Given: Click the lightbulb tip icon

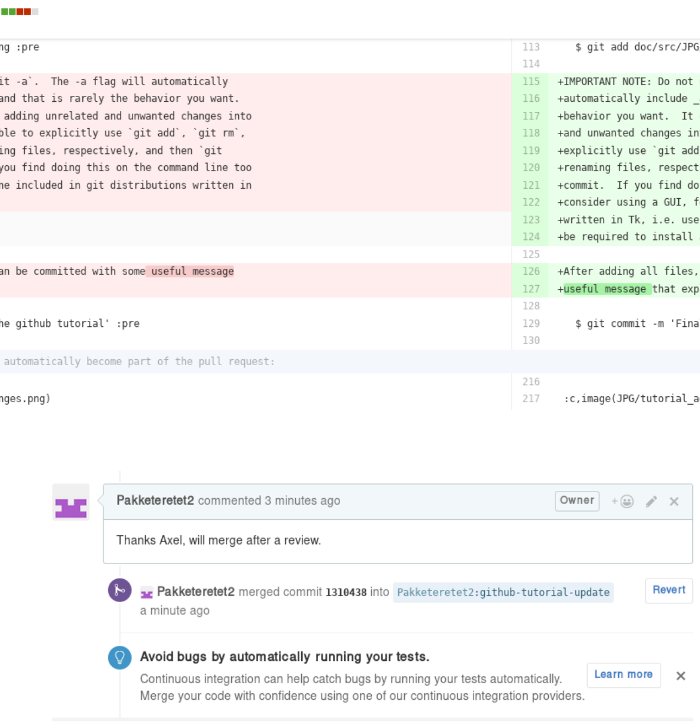Looking at the screenshot, I should click(119, 657).
